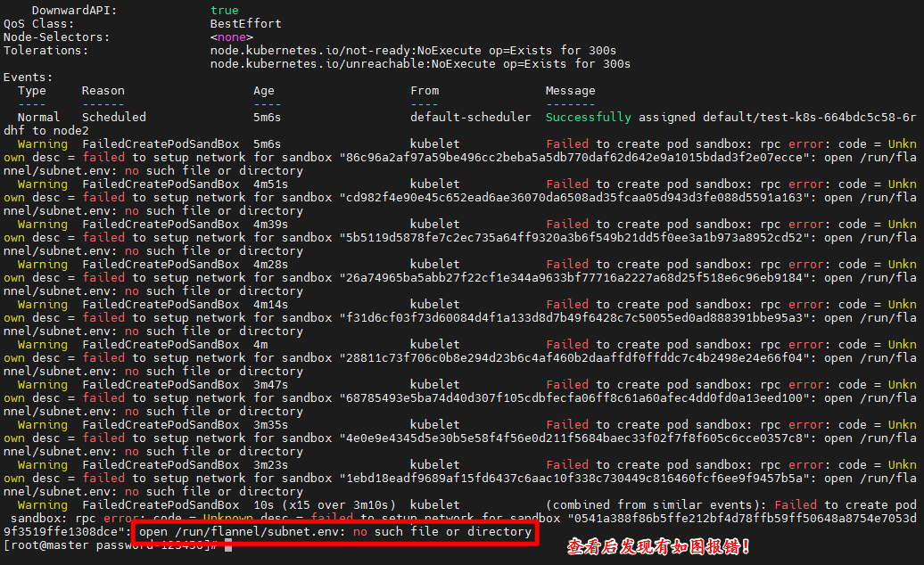Click the 'Events:' heading
The height and width of the screenshot is (565, 924).
28,78
